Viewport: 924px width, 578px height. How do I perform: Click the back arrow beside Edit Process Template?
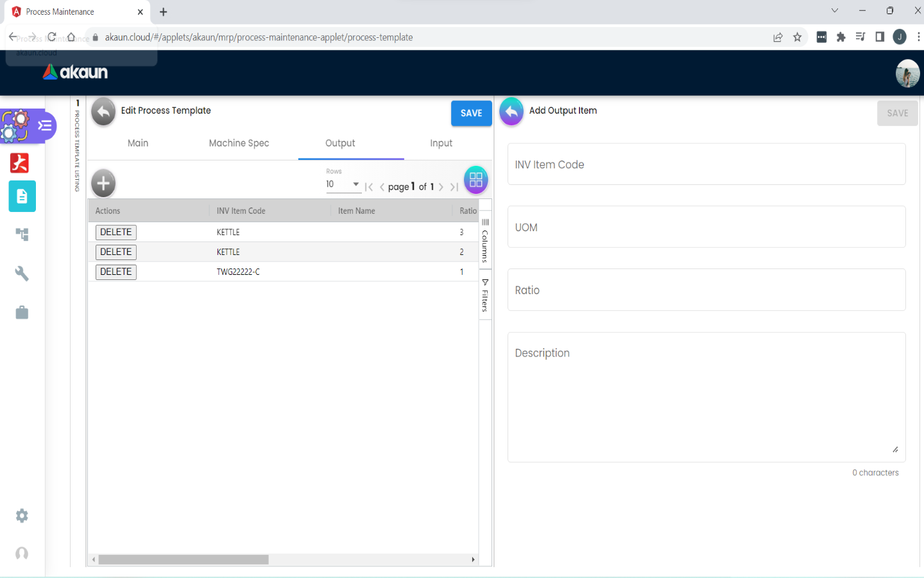pos(103,112)
